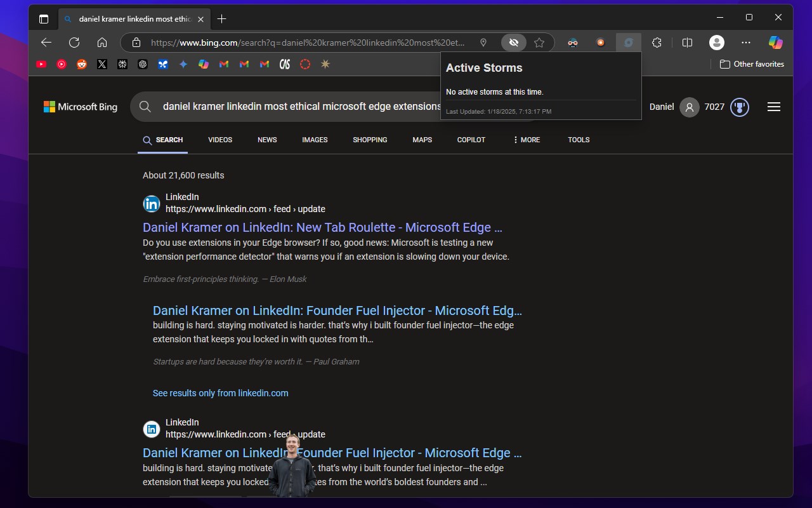
Task: Click the Elon Musk quote text
Action: pyautogui.click(x=225, y=279)
